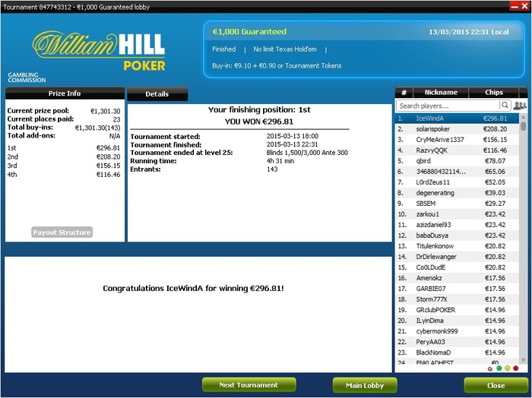The width and height of the screenshot is (532, 398).
Task: Click the Payout Structure button
Action: (62, 232)
